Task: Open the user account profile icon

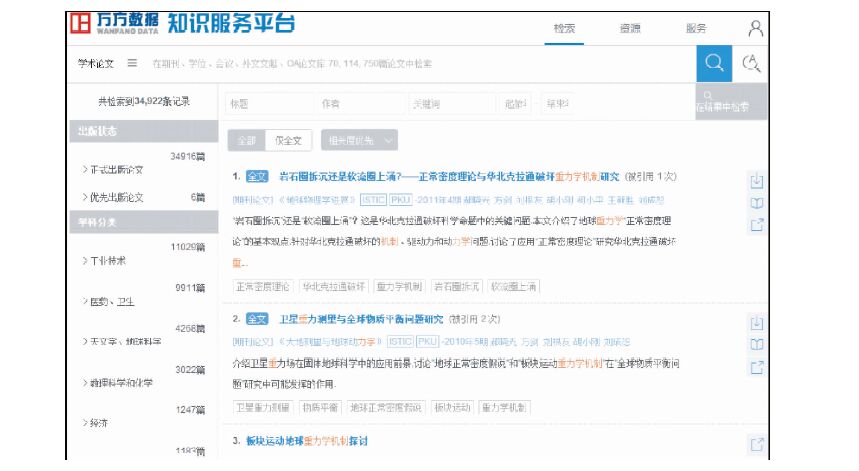Action: click(756, 28)
